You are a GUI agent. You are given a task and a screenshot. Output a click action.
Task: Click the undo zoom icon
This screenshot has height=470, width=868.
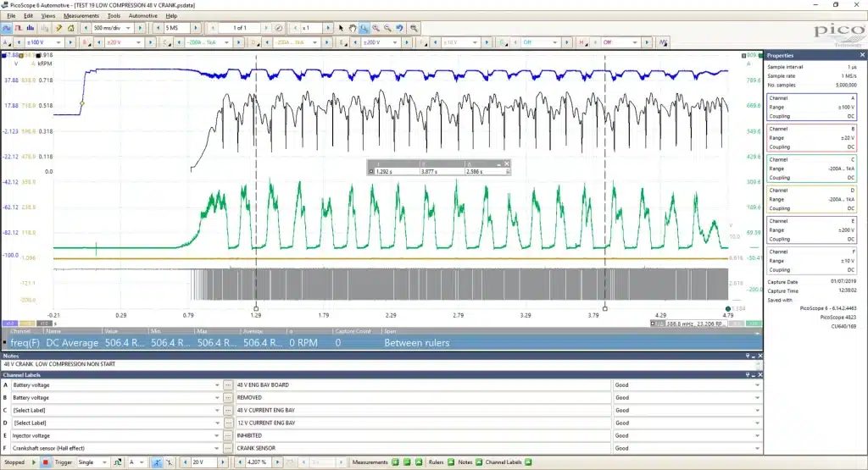[x=399, y=28]
